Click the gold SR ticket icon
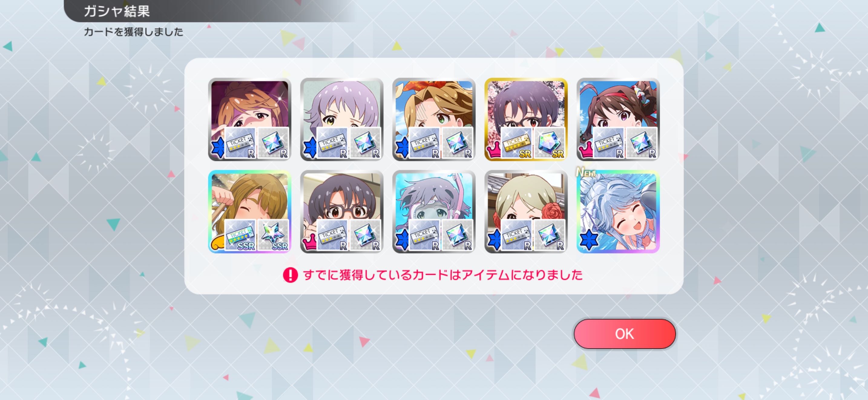868x400 pixels. (x=517, y=143)
